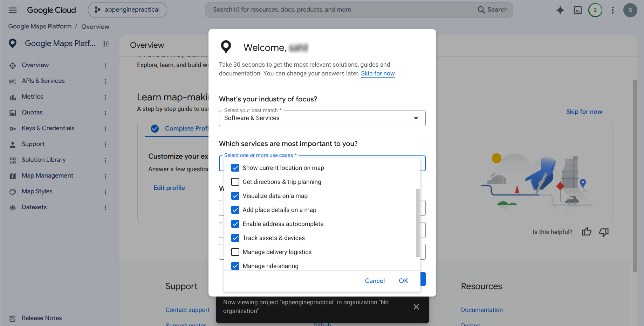Open more options for APIs & Services
The height and width of the screenshot is (326, 644).
coord(105,81)
